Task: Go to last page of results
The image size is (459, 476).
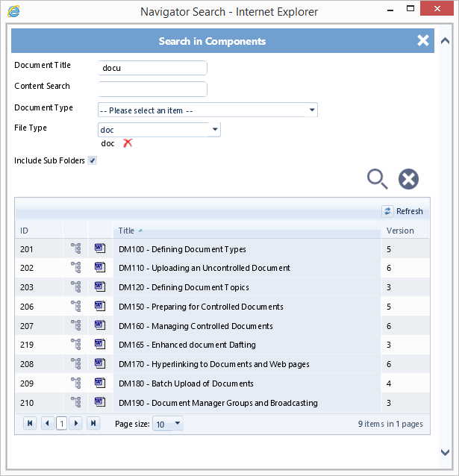Action: pos(93,423)
